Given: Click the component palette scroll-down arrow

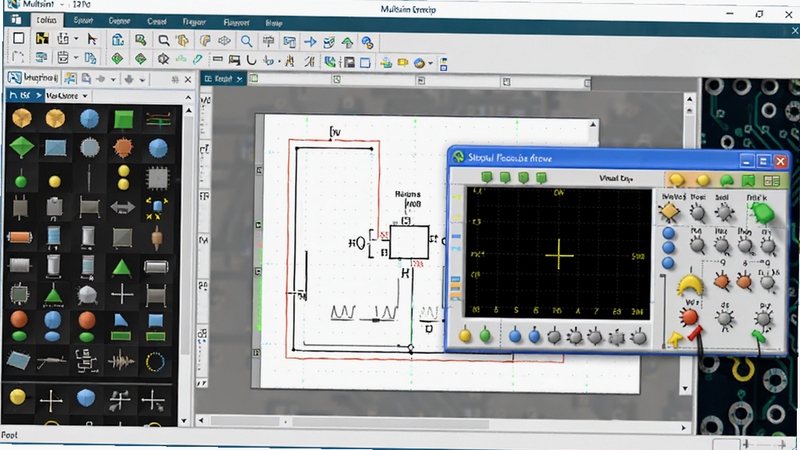Looking at the screenshot, I should point(184,421).
